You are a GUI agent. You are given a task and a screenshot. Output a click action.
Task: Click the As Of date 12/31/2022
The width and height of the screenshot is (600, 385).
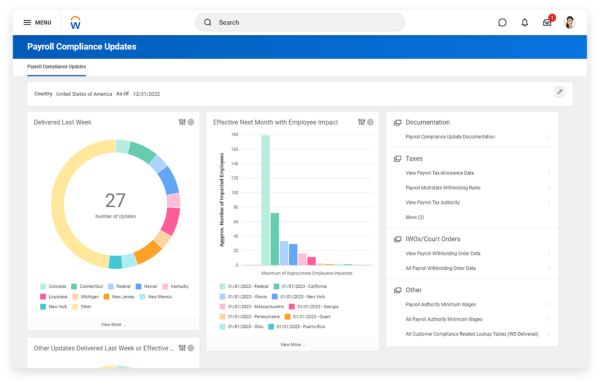[146, 94]
